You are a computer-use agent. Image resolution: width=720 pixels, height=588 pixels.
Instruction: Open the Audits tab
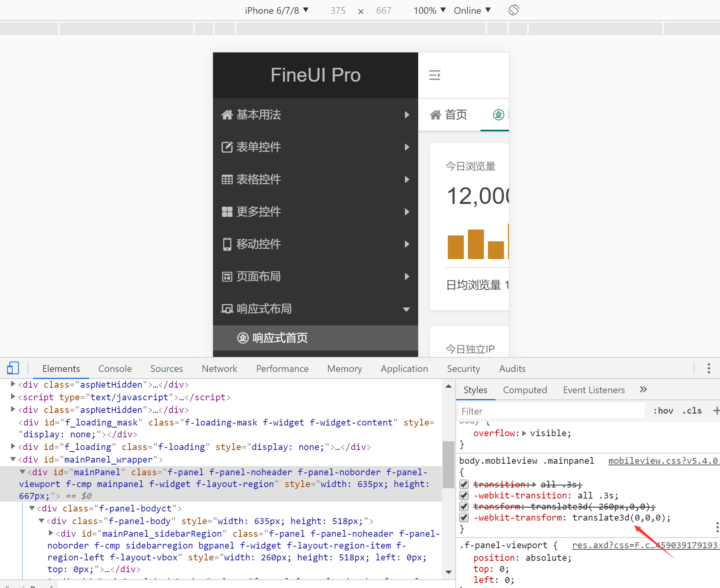[512, 368]
